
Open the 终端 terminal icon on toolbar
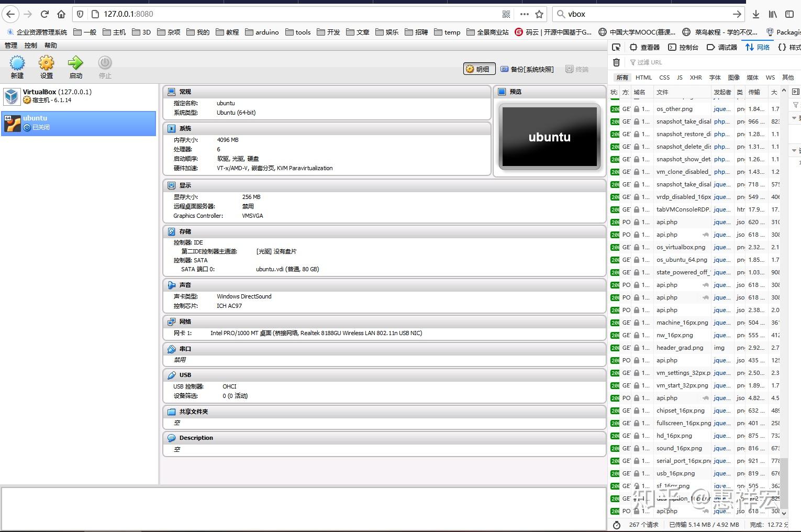coord(577,69)
